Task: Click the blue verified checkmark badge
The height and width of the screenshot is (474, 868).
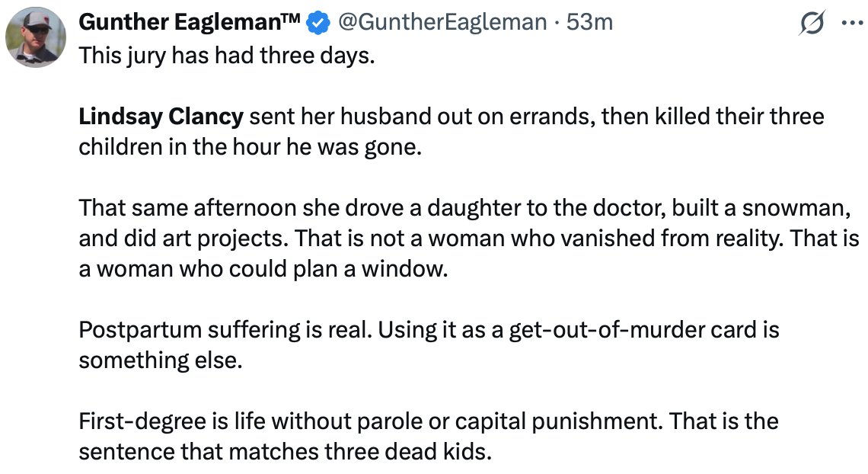Action: click(x=318, y=24)
